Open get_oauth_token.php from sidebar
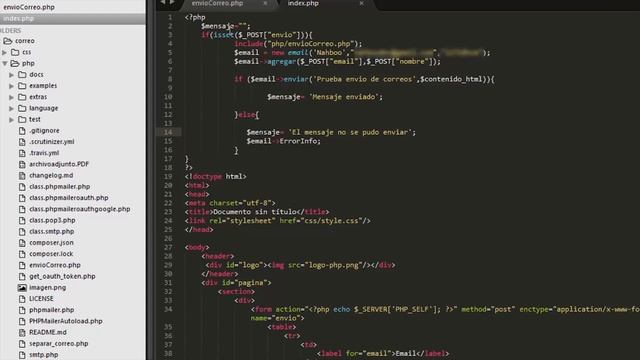Viewport: 640px width, 360px height. tap(62, 276)
